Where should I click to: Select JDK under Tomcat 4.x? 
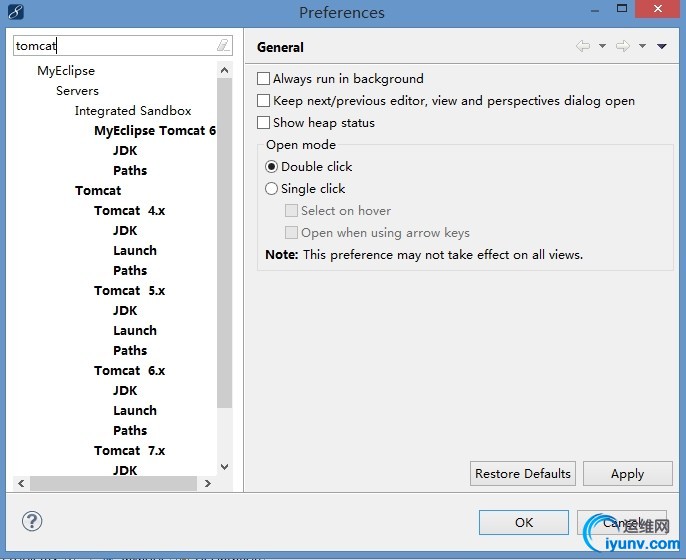click(125, 231)
